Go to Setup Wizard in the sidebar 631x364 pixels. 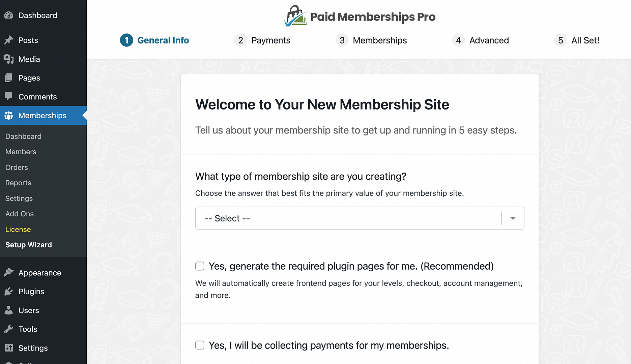(x=28, y=245)
